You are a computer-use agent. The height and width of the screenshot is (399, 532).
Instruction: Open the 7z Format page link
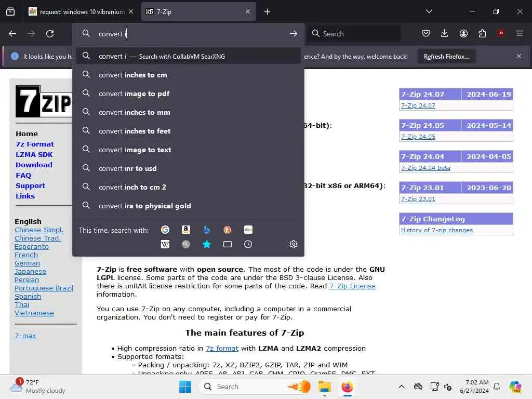pos(35,144)
